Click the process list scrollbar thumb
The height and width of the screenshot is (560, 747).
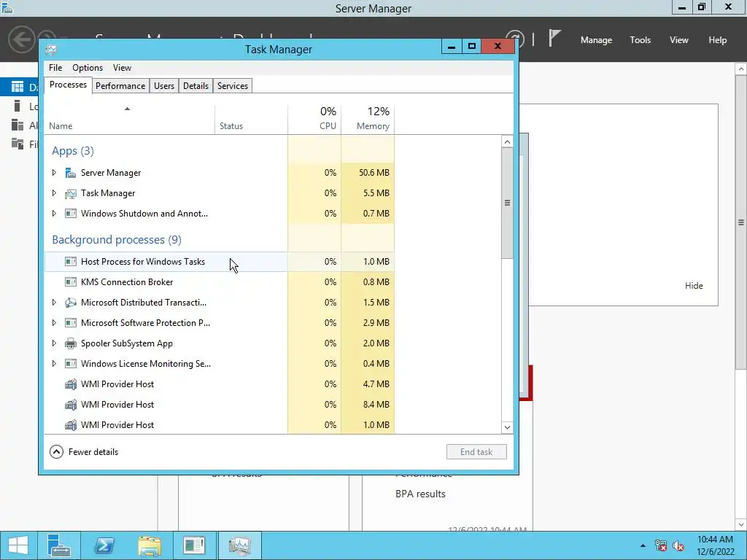pos(507,203)
